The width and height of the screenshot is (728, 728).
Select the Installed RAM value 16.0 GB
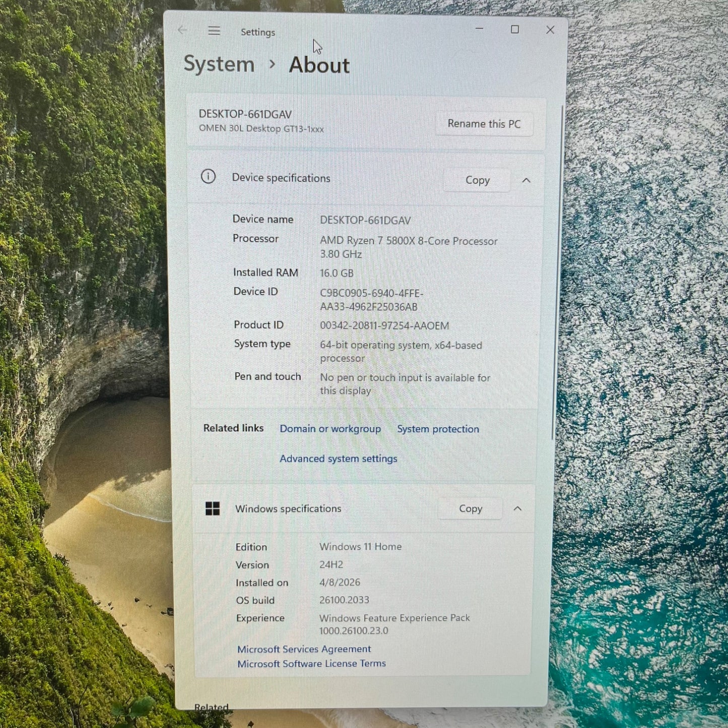[x=337, y=273]
